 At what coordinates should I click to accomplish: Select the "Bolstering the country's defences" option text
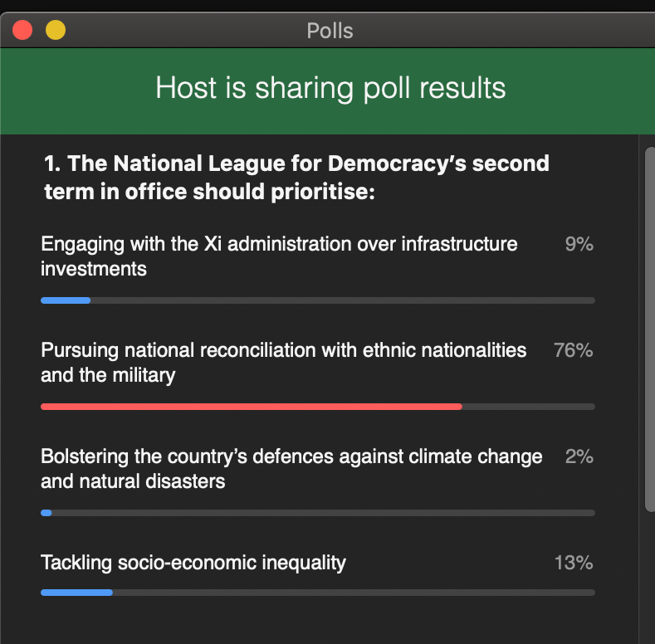click(291, 468)
